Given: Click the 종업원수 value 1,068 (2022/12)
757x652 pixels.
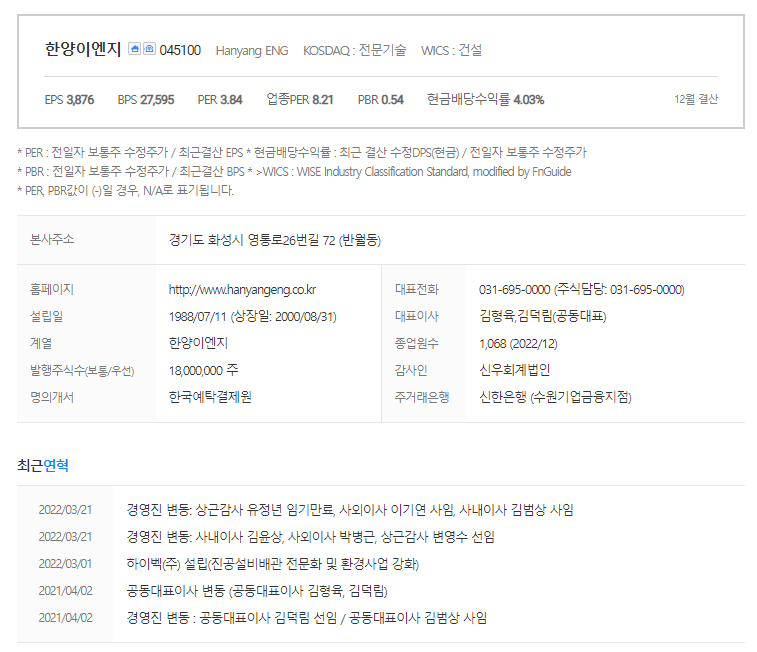Looking at the screenshot, I should (x=518, y=344).
